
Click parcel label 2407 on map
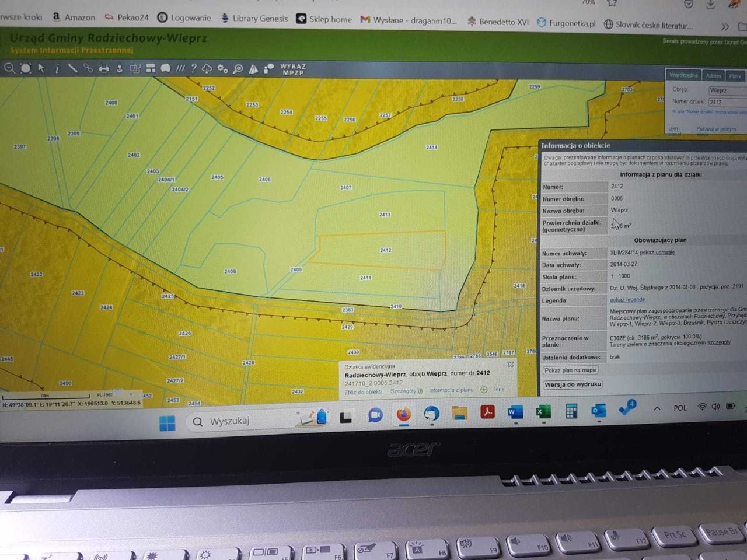346,188
